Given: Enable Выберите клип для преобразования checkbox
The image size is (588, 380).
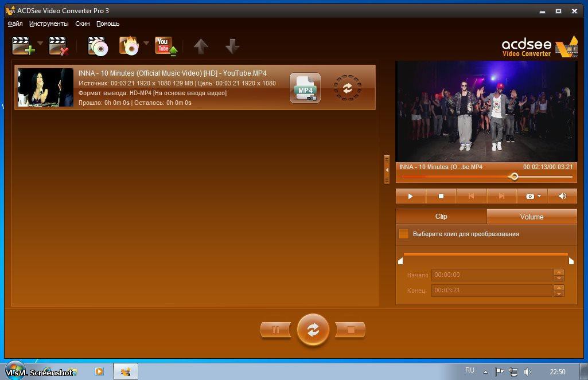Looking at the screenshot, I should coord(403,234).
